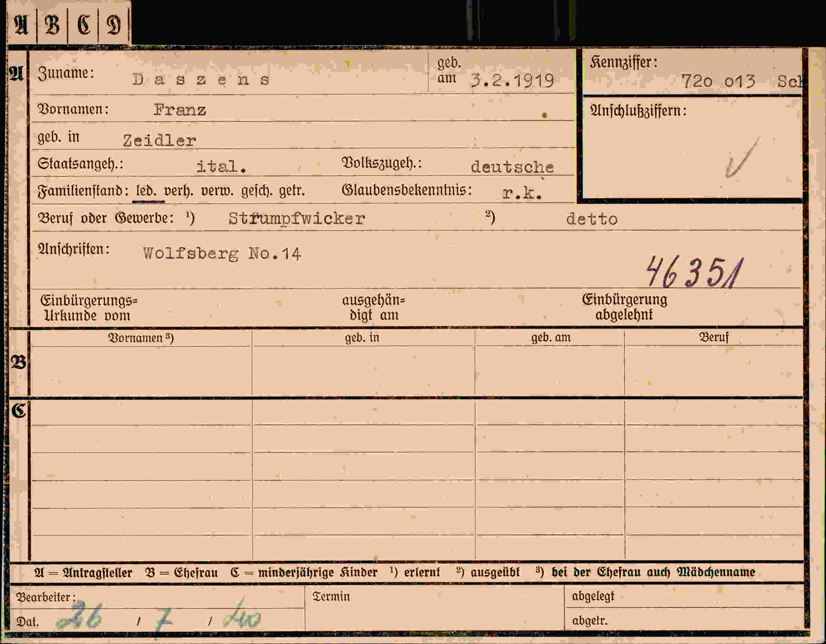Click the "Zuname:" field label

pos(66,73)
